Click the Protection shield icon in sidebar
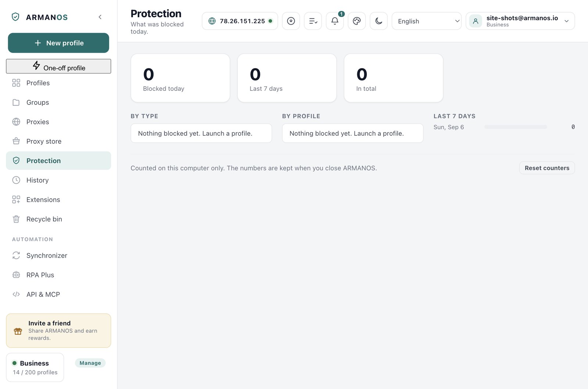 tap(16, 161)
